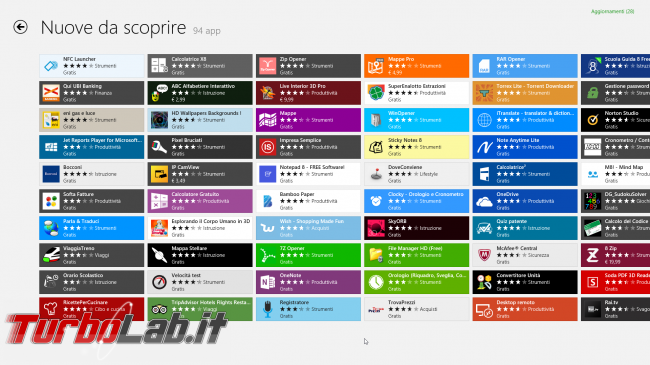Choose the Wish - Shopping Made Fun title
The height and width of the screenshot is (365, 650).
pyautogui.click(x=312, y=221)
